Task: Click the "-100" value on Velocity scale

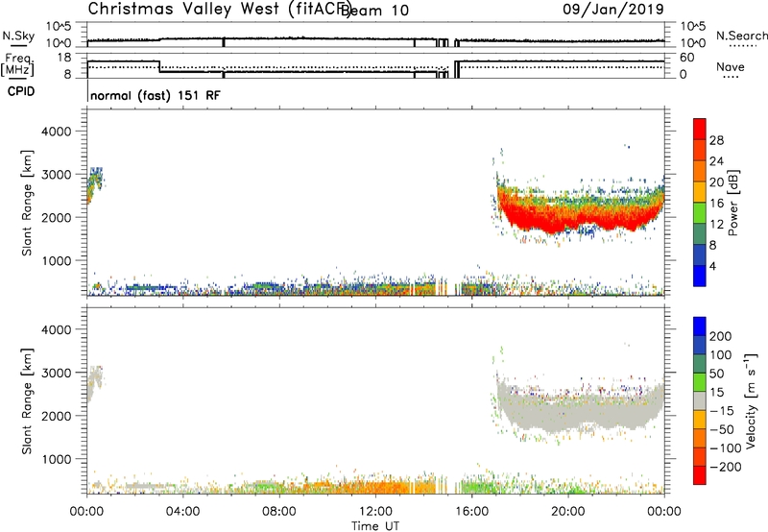Action: (725, 448)
